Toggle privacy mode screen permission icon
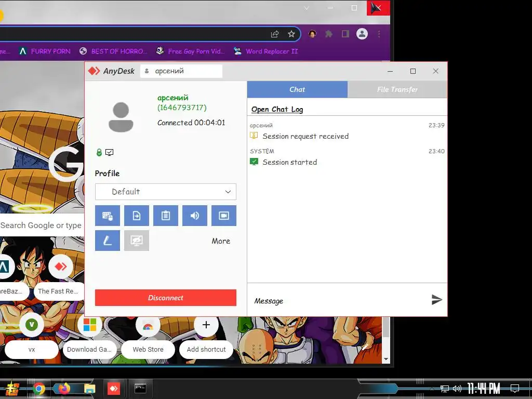This screenshot has width=532, height=399. click(x=137, y=241)
